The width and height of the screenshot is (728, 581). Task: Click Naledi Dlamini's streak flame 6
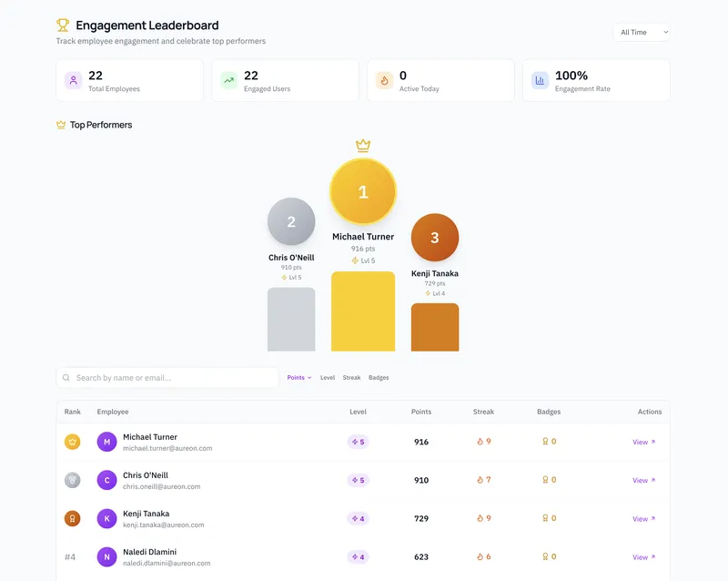pyautogui.click(x=484, y=556)
